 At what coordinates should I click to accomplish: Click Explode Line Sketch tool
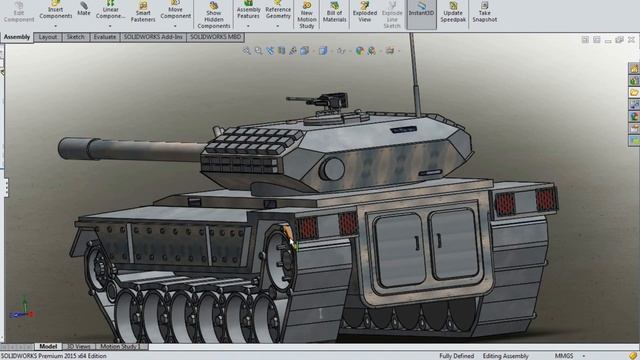tap(392, 16)
